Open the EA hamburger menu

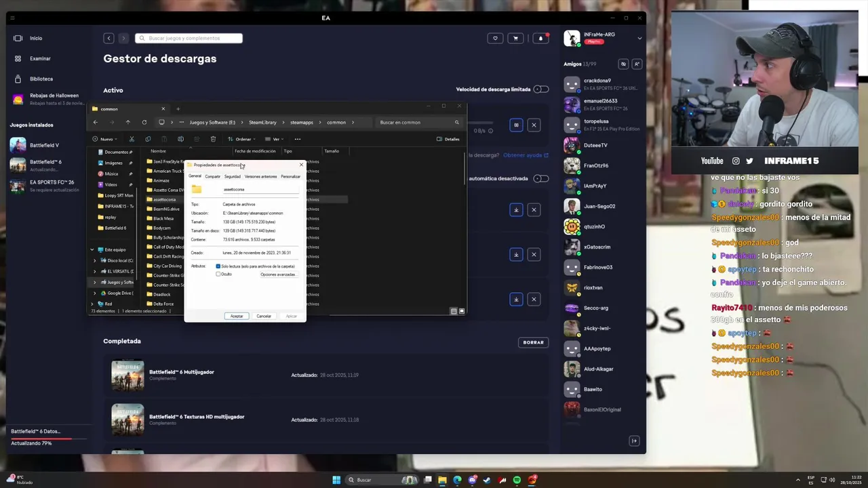(13, 18)
